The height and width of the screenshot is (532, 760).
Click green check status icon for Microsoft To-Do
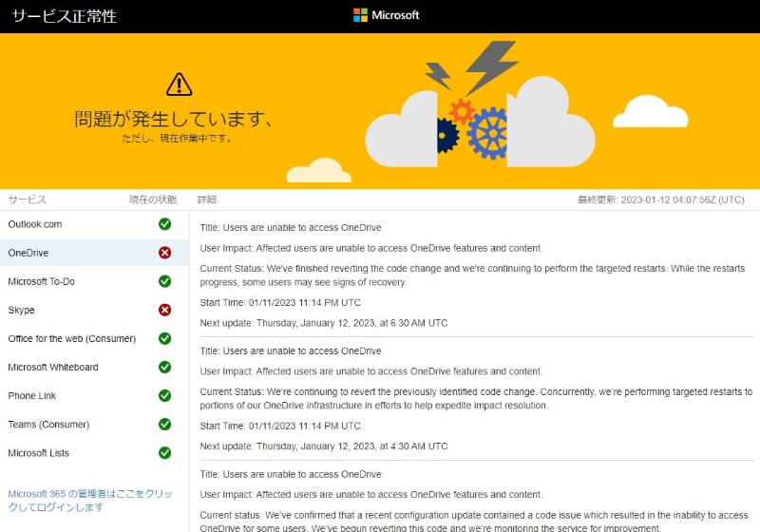click(164, 281)
